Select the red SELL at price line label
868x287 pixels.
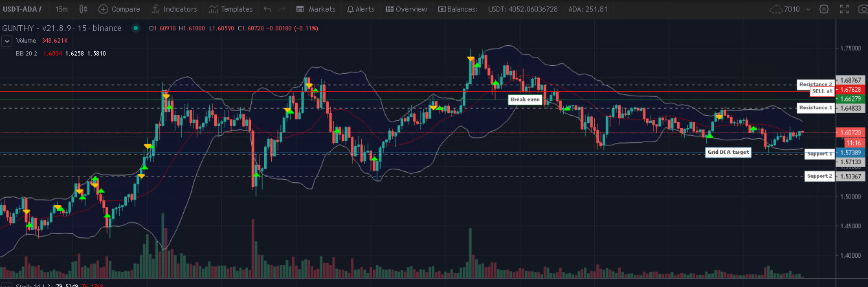tap(821, 91)
